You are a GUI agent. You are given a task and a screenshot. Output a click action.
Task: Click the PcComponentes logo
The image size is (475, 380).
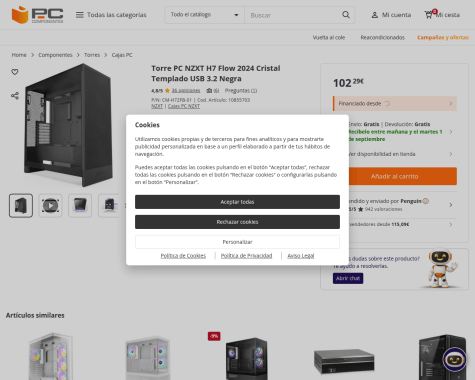point(37,15)
